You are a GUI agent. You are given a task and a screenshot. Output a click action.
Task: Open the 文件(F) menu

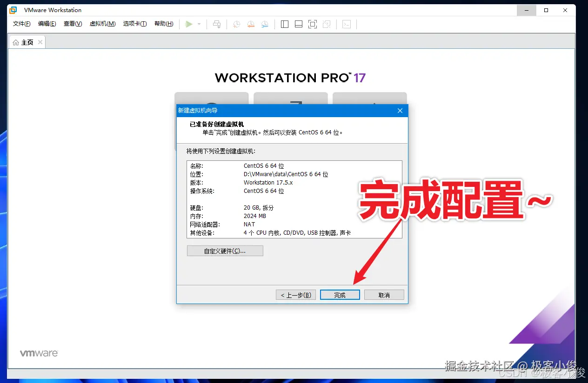pyautogui.click(x=21, y=24)
